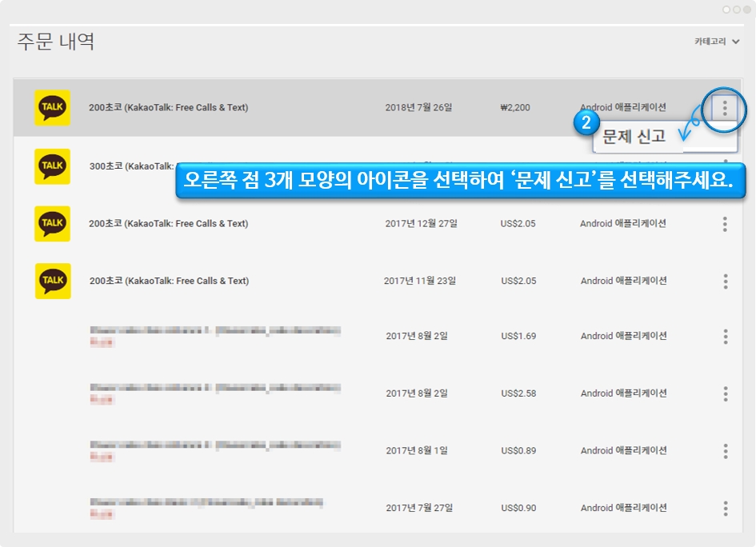
Task: Select the order row dated 2017년 8월 1일
Action: 416,451
